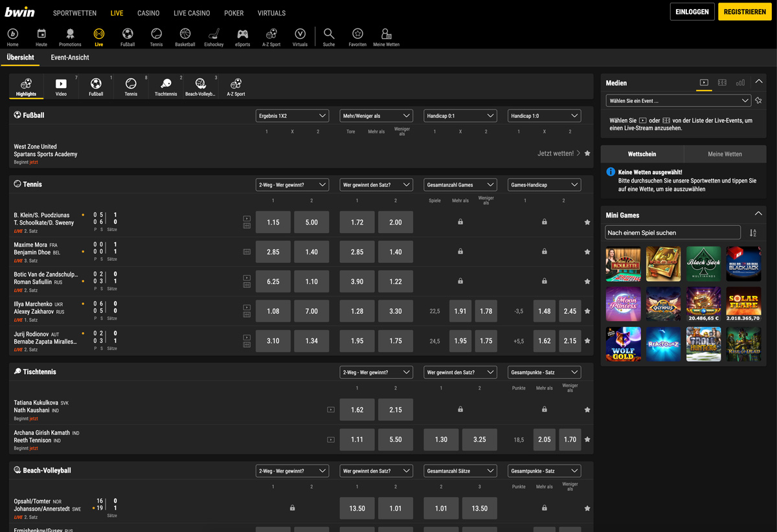
Task: Select the Beach-Volleyball filter icon
Action: tap(201, 87)
